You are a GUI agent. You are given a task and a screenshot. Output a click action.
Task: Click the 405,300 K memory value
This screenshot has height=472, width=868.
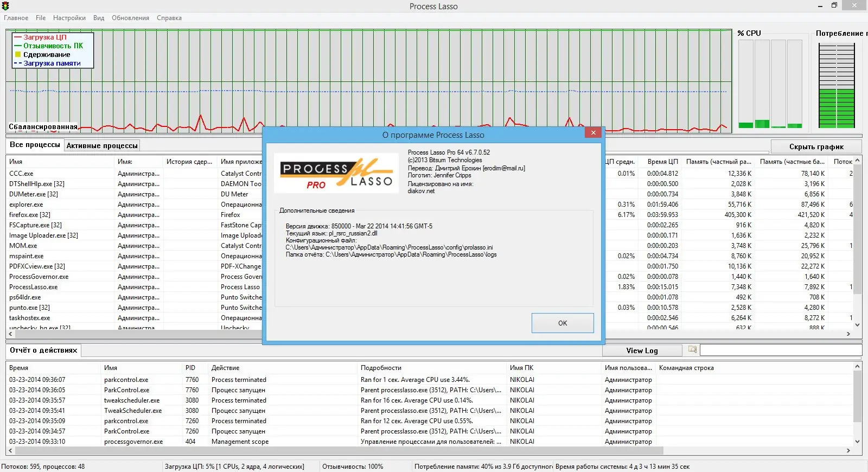coord(738,215)
